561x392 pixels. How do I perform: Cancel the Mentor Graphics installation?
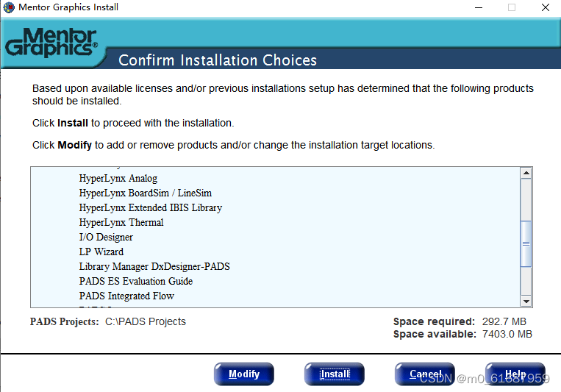(x=425, y=374)
